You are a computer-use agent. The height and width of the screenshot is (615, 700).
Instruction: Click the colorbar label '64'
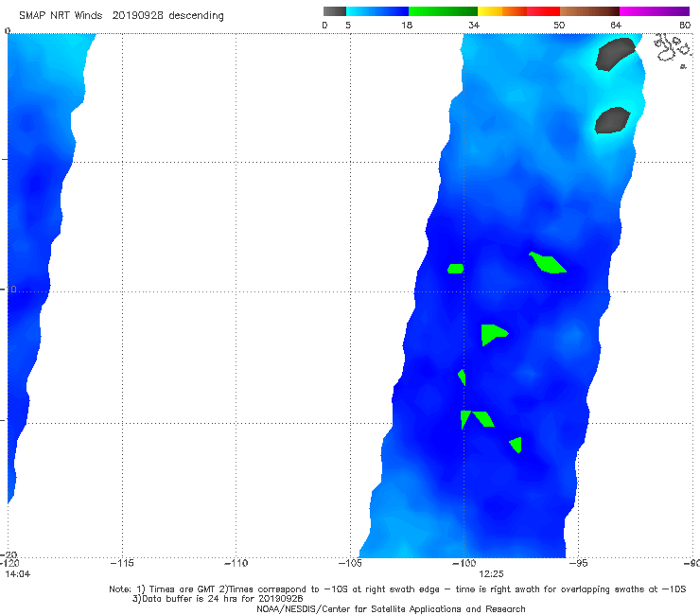tap(616, 26)
